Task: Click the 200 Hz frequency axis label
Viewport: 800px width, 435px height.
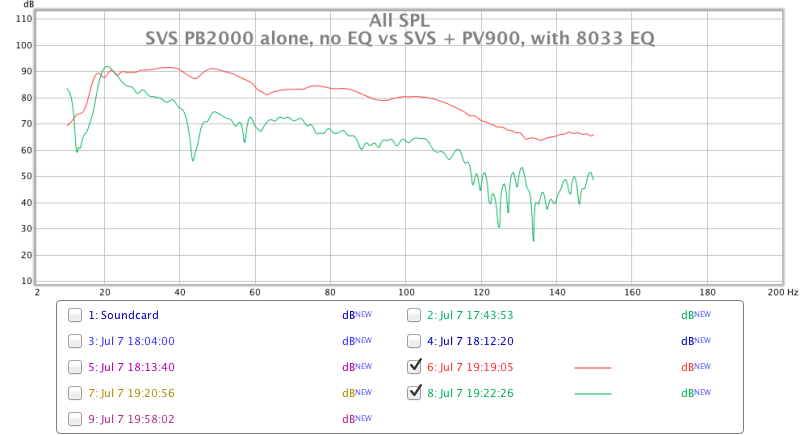Action: (783, 292)
